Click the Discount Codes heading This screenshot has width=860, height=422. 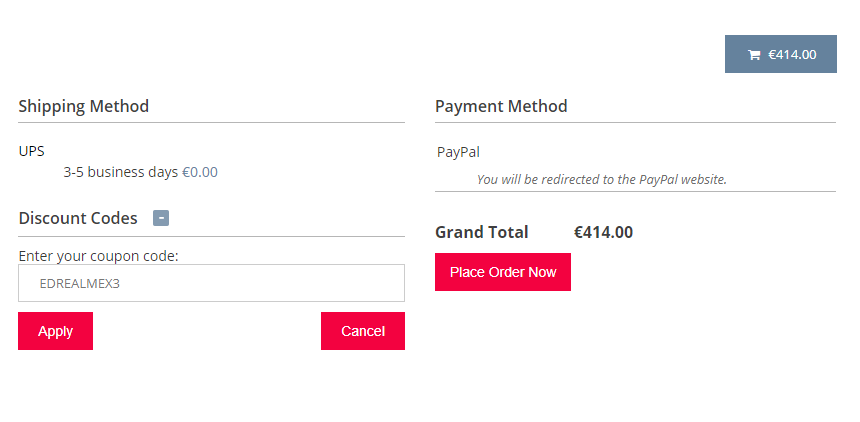tap(78, 218)
